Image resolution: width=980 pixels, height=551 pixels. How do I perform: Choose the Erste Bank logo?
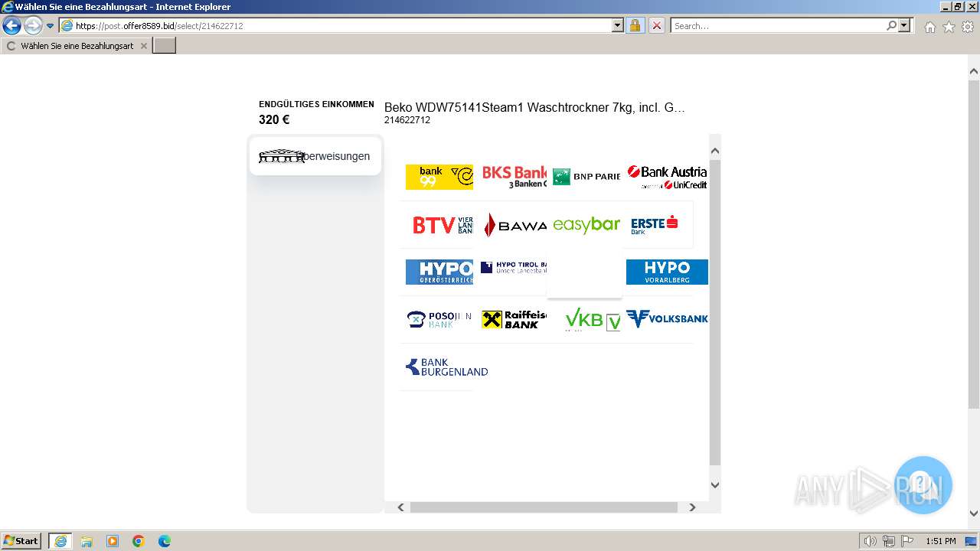(x=655, y=225)
